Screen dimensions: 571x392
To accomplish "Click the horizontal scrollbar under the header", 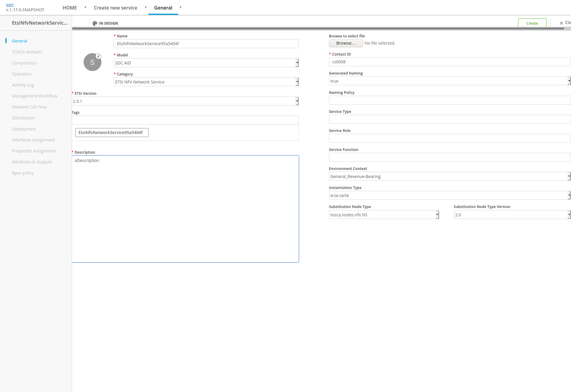I will 318,29.
